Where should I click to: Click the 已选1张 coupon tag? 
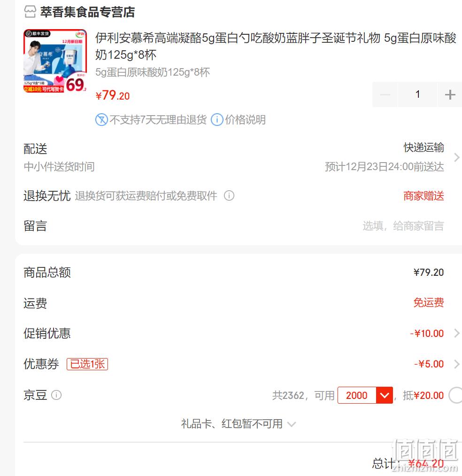87,364
